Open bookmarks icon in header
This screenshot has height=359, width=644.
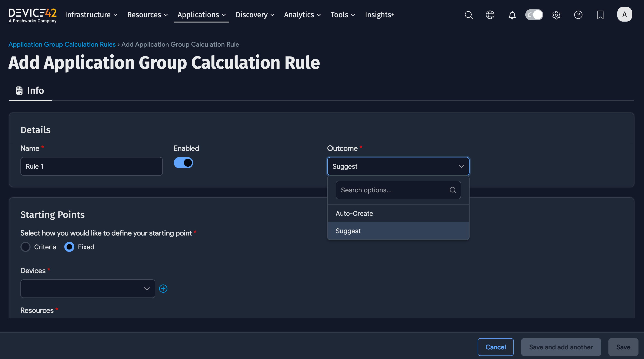click(x=600, y=15)
